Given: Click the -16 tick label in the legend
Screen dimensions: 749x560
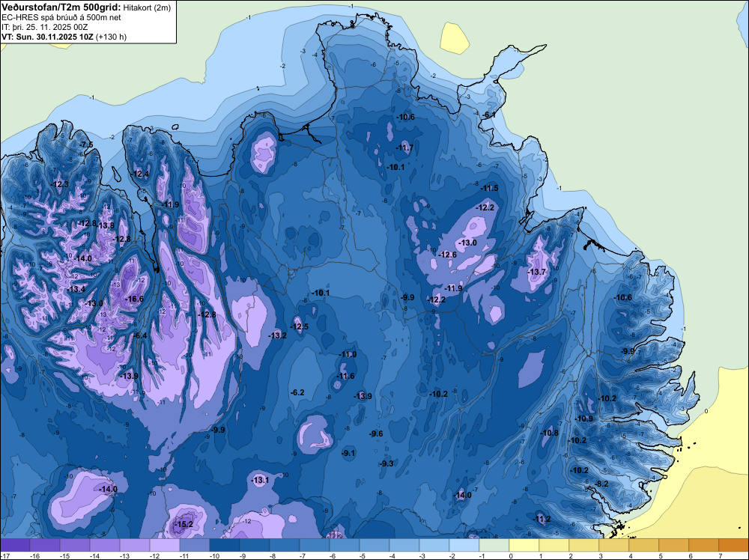Looking at the screenshot, I should (34, 556).
